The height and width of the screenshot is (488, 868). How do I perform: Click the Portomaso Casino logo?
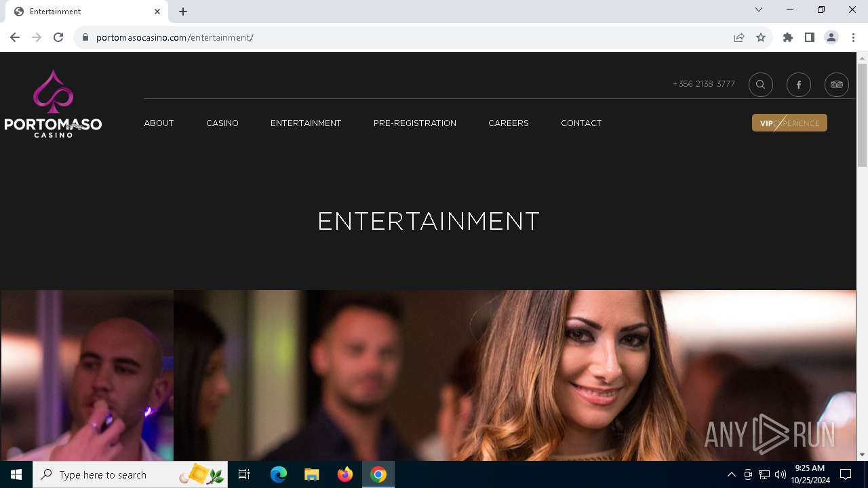click(x=53, y=104)
